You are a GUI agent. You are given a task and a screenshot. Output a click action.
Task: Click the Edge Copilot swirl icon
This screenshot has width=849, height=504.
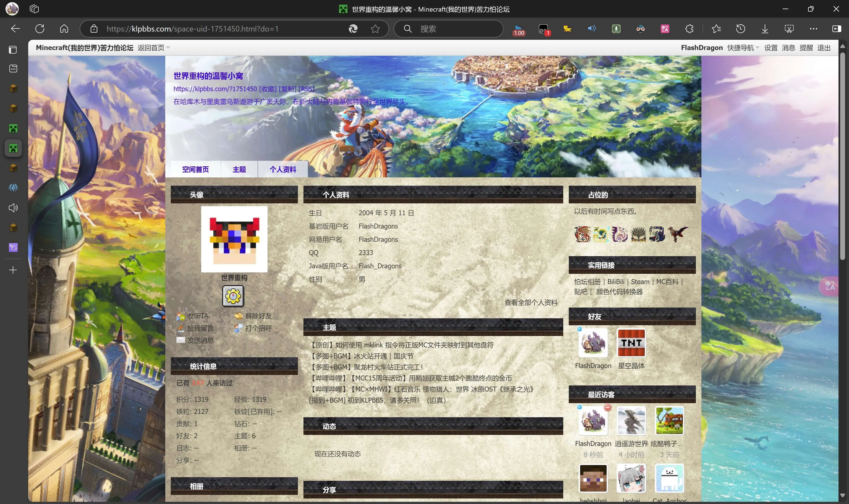pyautogui.click(x=353, y=29)
